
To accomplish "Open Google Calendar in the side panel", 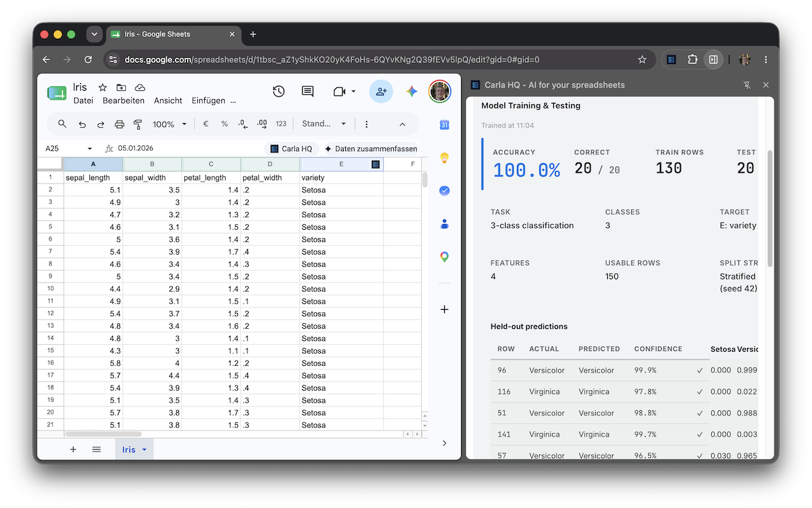I will tap(444, 124).
